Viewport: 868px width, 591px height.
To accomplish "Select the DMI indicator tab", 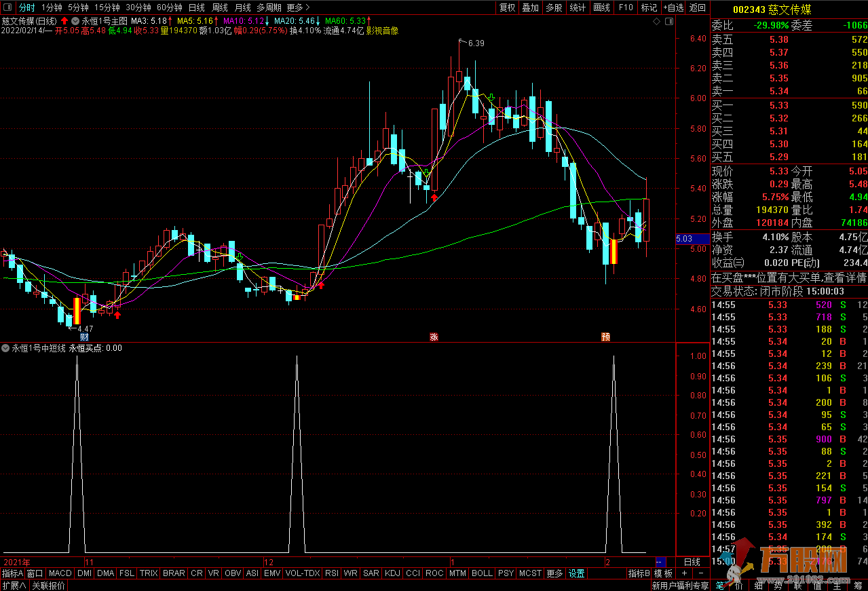I will [85, 573].
